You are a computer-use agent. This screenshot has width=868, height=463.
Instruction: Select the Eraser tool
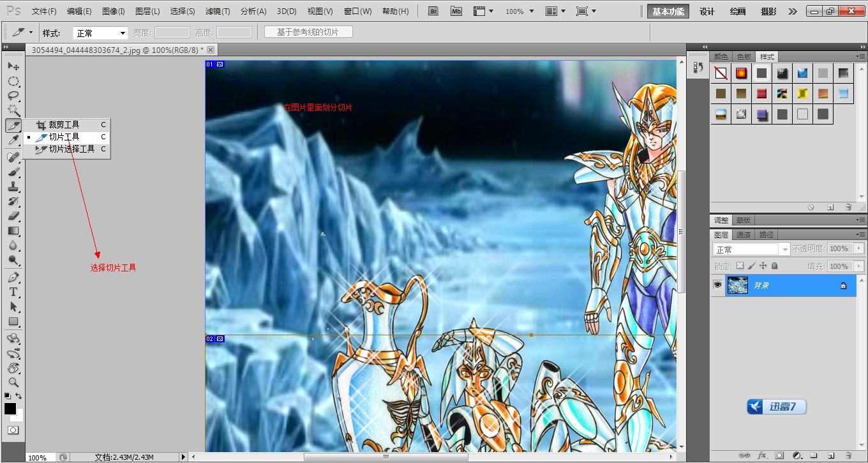13,216
